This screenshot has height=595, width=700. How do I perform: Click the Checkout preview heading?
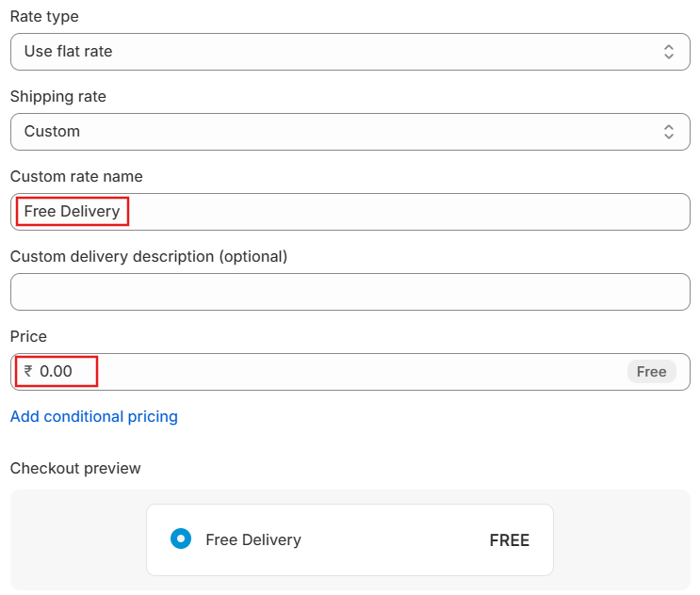[75, 468]
